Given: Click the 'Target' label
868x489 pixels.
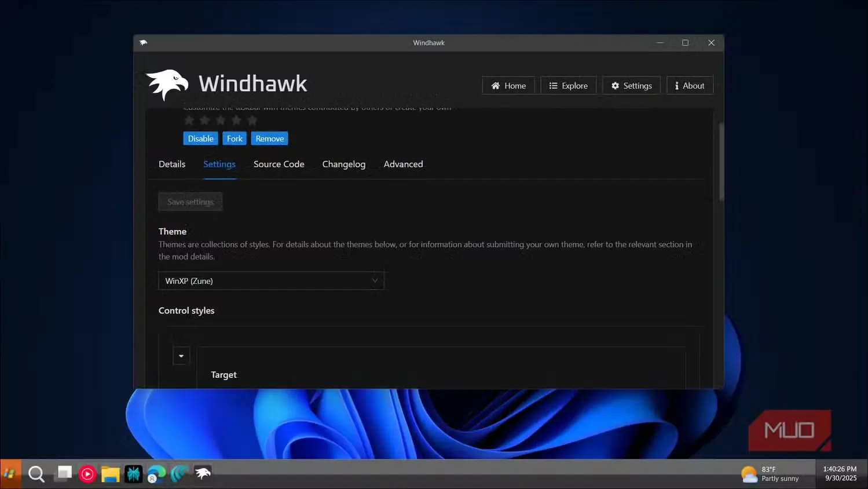Looking at the screenshot, I should pyautogui.click(x=224, y=375).
